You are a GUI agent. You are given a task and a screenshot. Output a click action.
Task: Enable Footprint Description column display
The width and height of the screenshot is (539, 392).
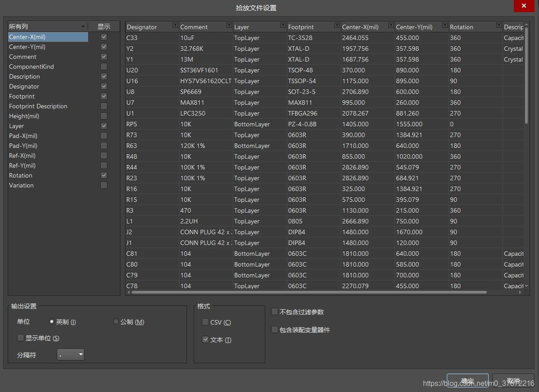click(x=104, y=106)
